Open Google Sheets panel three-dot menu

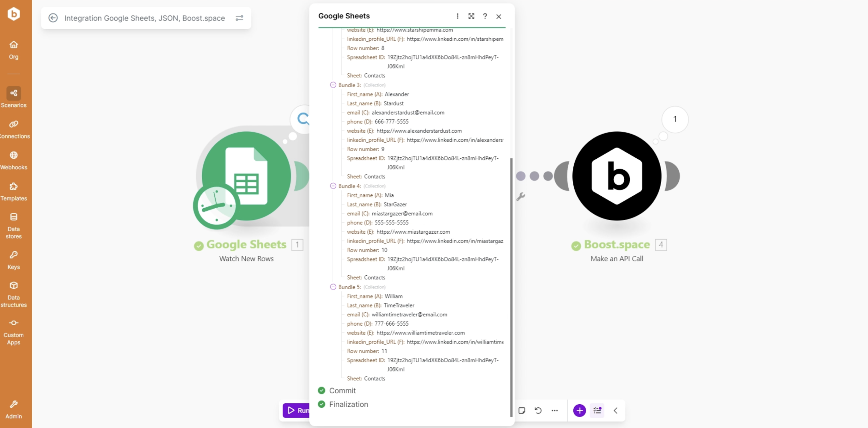coord(457,16)
